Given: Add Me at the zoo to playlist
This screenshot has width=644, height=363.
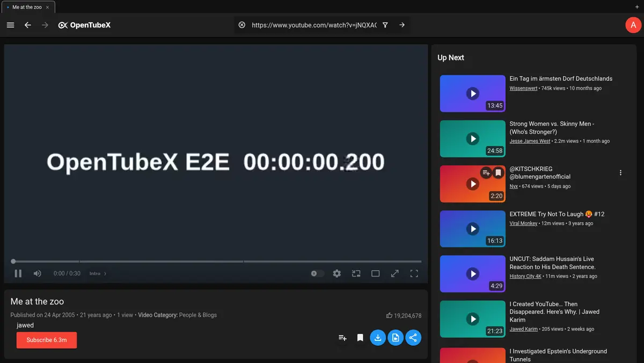Looking at the screenshot, I should (x=342, y=338).
